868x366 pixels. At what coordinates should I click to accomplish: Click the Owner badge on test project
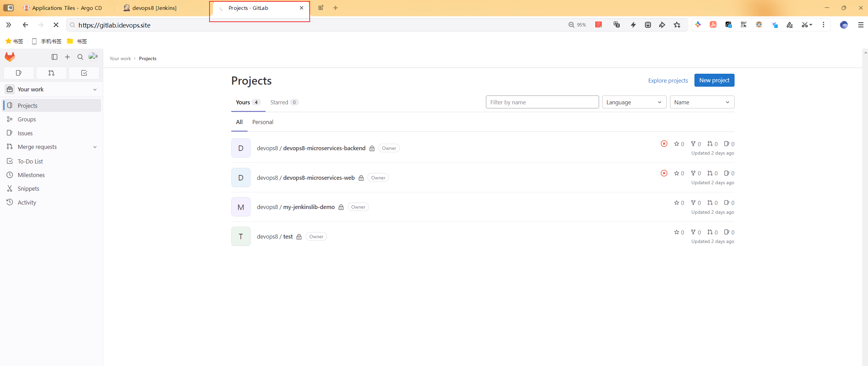[316, 237]
